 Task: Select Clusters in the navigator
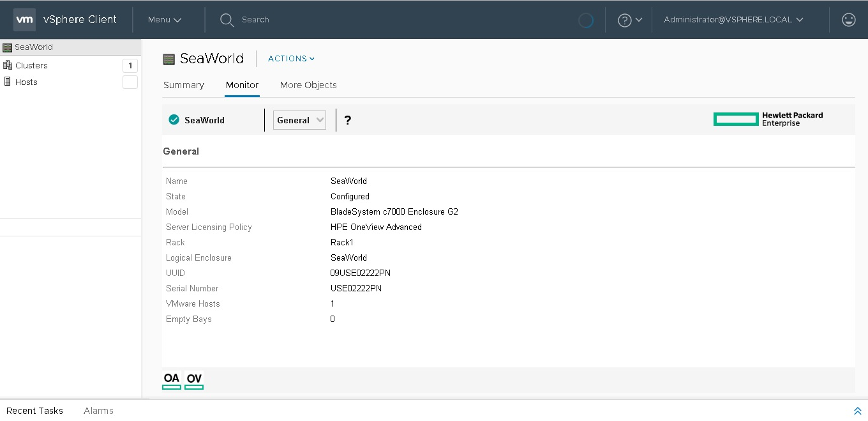click(x=31, y=65)
